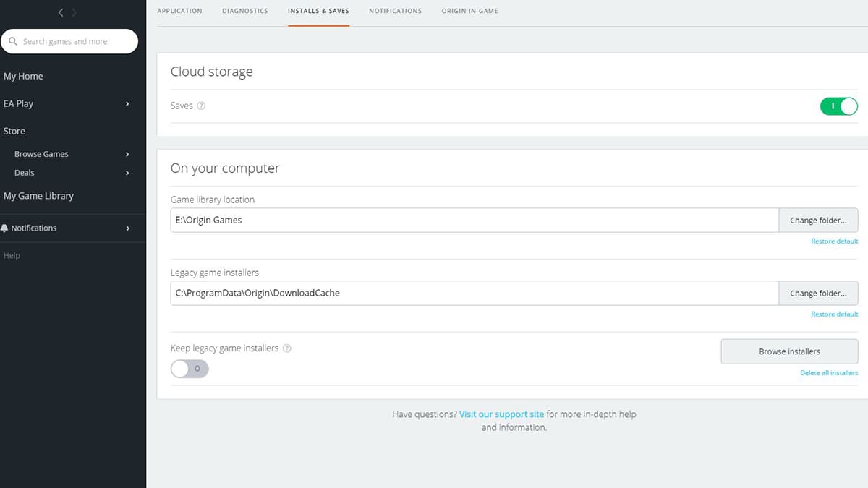Click the Notifications bell icon

pos(7,228)
